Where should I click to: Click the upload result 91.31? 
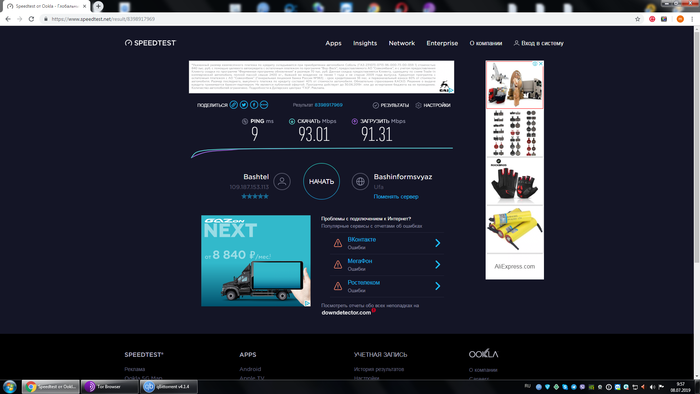[376, 134]
